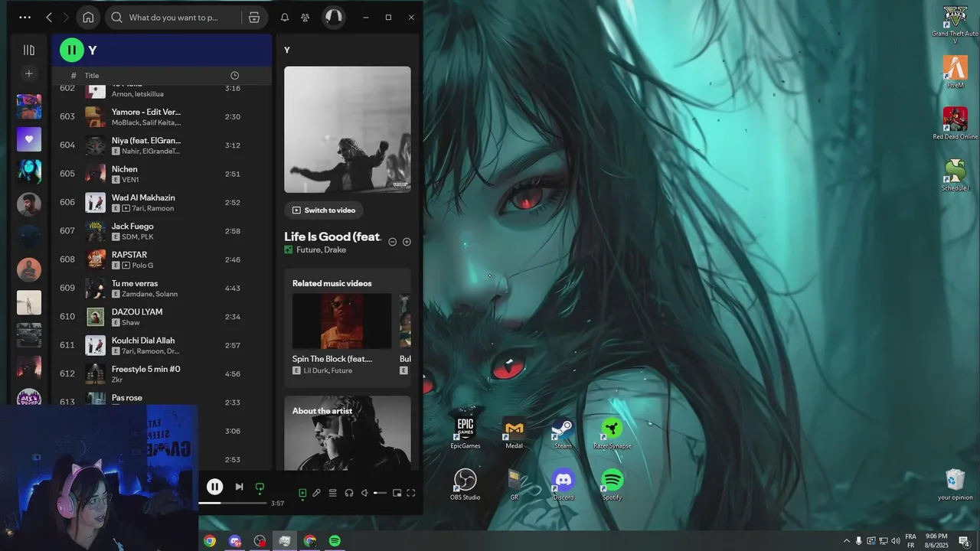The height and width of the screenshot is (551, 980).
Task: Click the 'What do you want to play' search field
Action: point(174,17)
